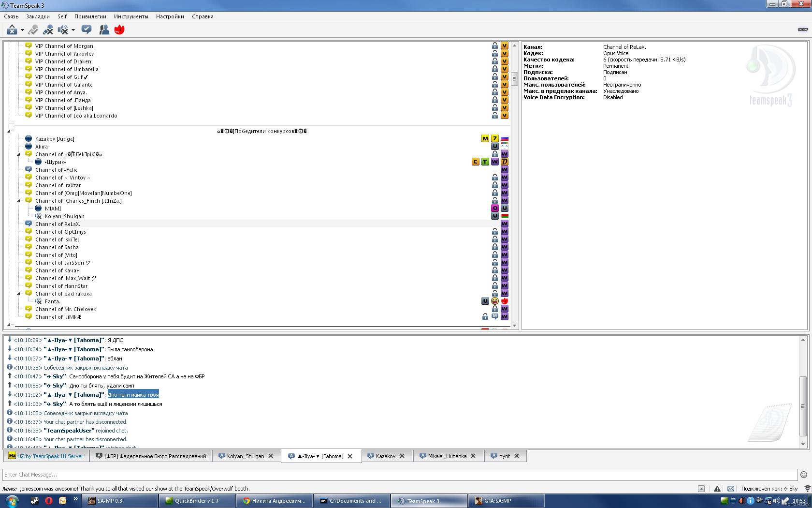Open the Self menu

click(x=62, y=16)
